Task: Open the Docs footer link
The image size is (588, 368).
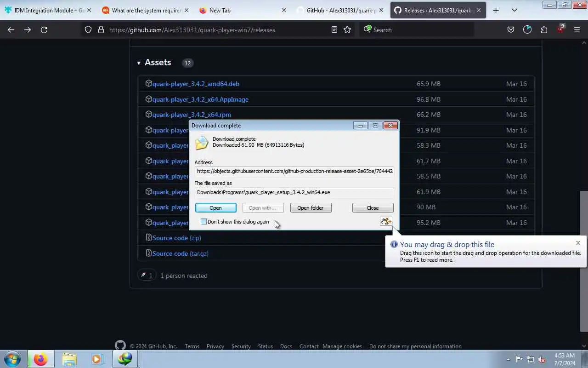Action: coord(286,346)
